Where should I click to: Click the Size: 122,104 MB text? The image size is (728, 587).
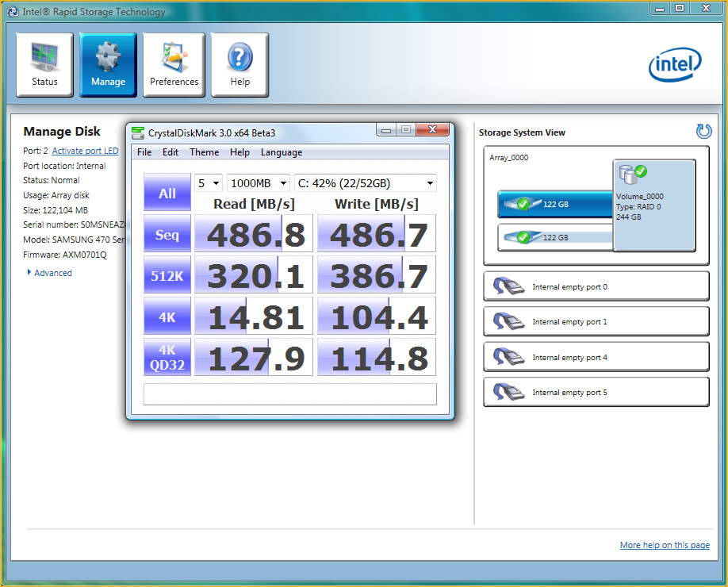click(56, 210)
